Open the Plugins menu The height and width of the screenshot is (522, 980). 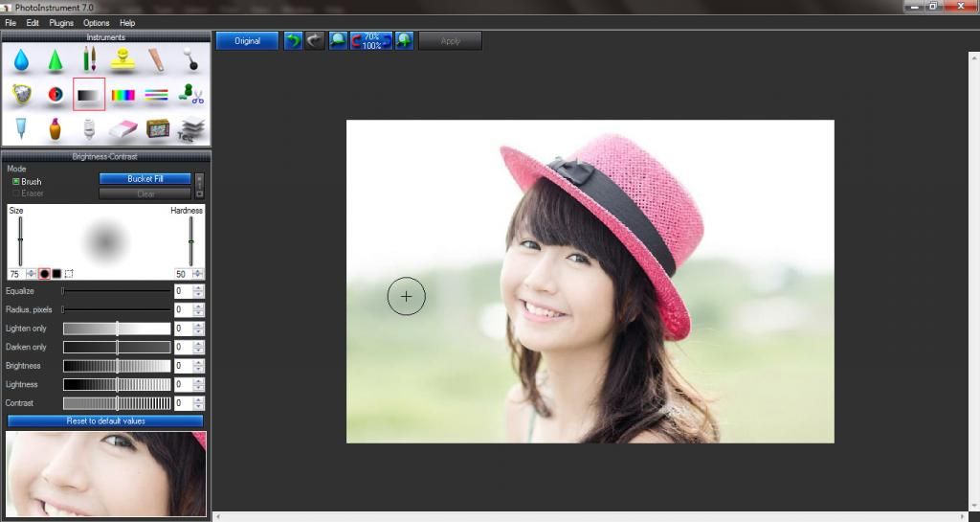click(61, 22)
